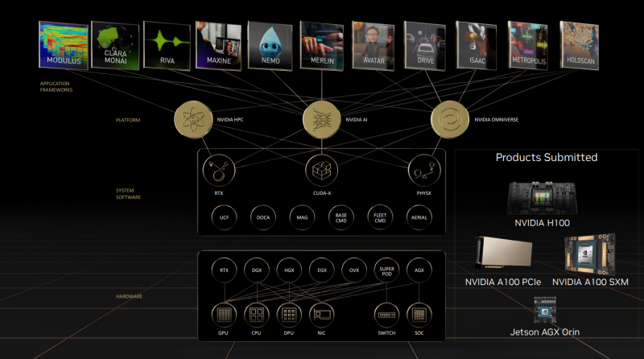
Task: Click the 'NVIDIA A100 SXM' label
Action: pos(590,283)
